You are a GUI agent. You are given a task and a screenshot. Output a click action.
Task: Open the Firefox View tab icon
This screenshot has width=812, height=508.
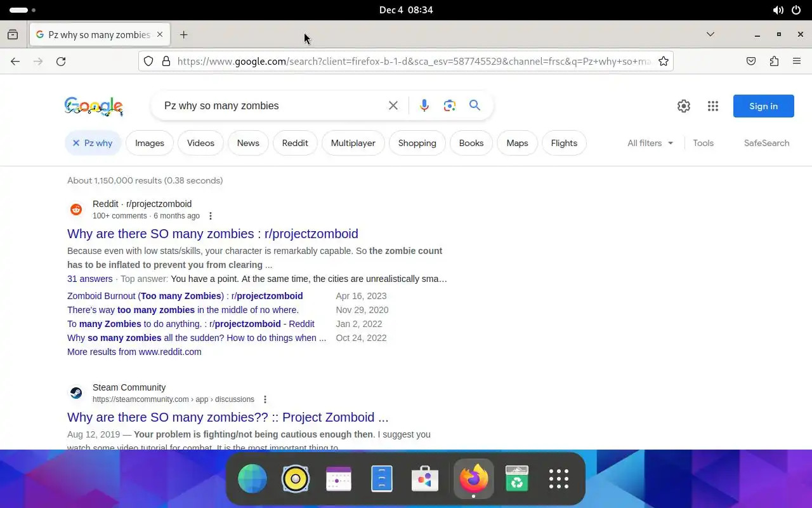13,35
